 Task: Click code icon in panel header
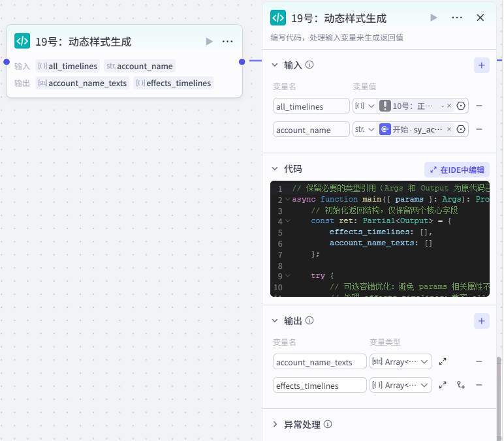[278, 18]
